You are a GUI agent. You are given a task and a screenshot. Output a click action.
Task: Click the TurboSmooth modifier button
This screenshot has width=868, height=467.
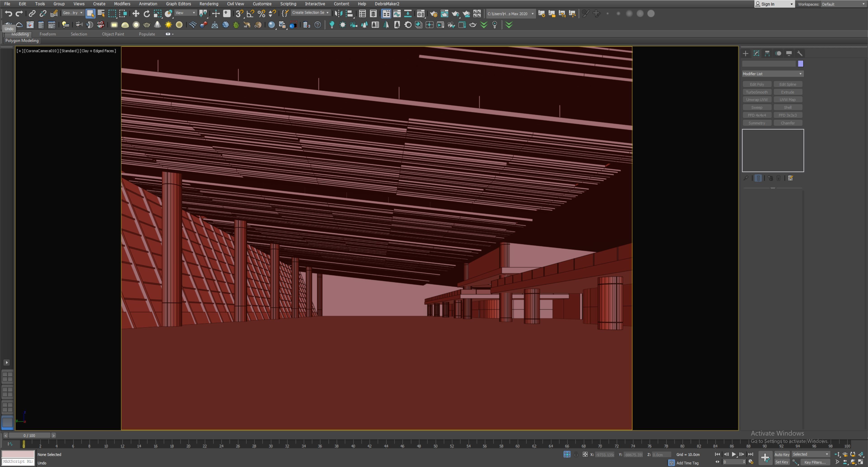coord(757,92)
